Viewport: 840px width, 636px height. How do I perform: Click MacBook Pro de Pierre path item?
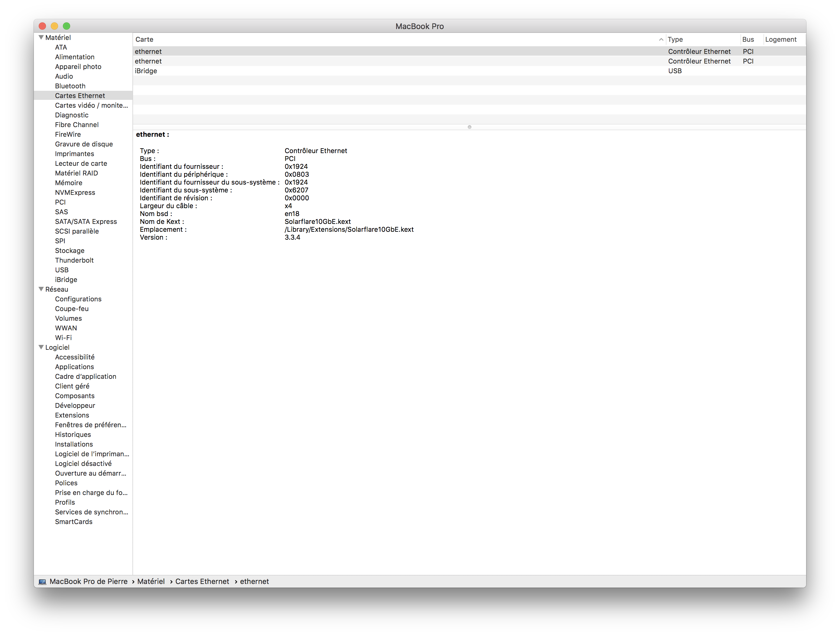click(x=89, y=582)
